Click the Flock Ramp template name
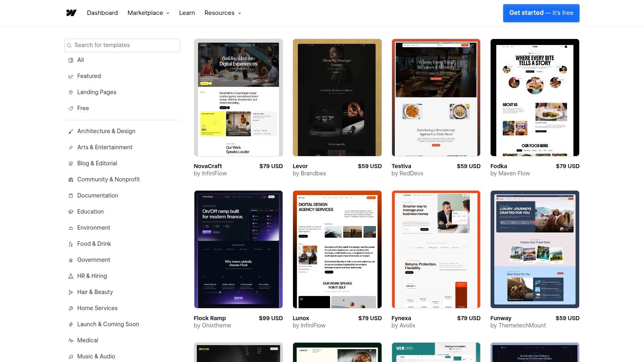The height and width of the screenshot is (362, 644). (210, 318)
